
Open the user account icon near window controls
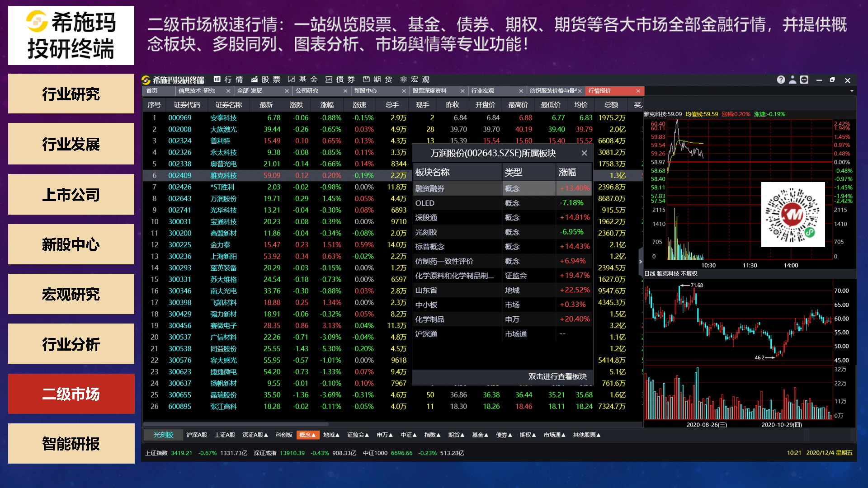point(793,80)
